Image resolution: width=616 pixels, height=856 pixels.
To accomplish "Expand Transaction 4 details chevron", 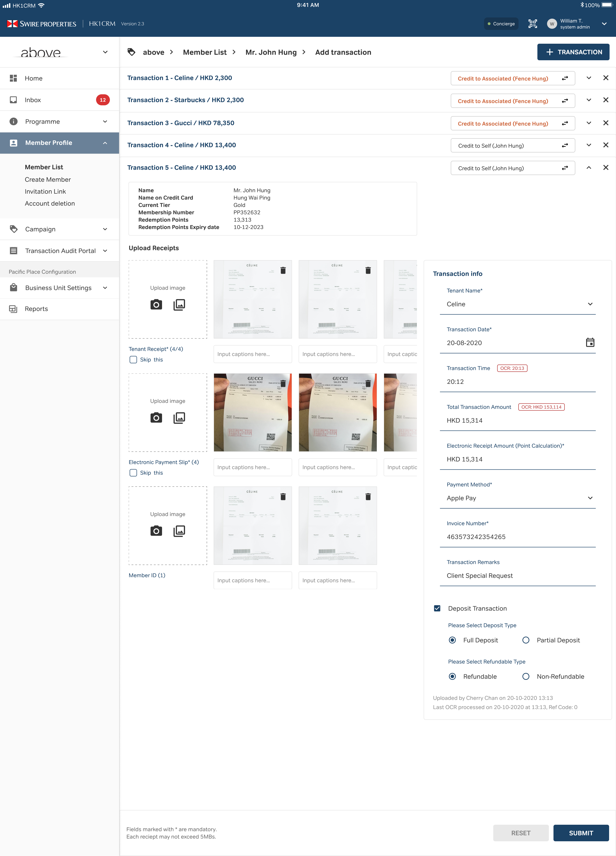I will (589, 145).
